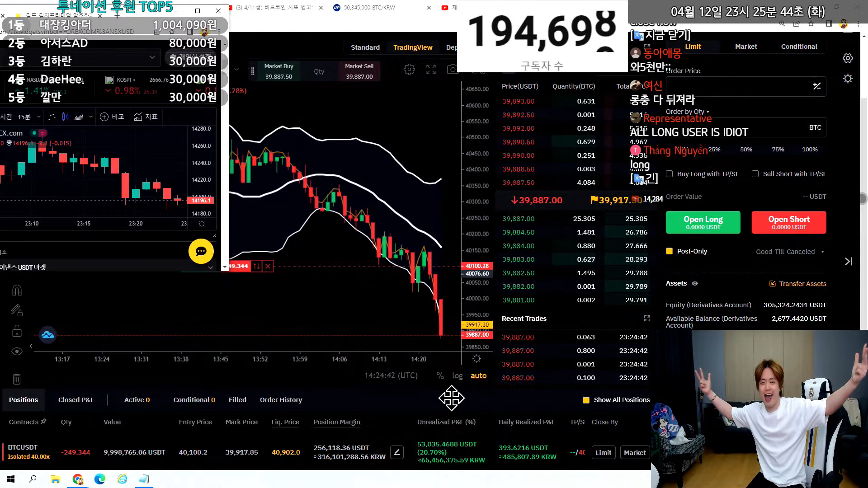The image size is (868, 488).
Task: Toggle Show All Positions checkbox
Action: tap(586, 400)
